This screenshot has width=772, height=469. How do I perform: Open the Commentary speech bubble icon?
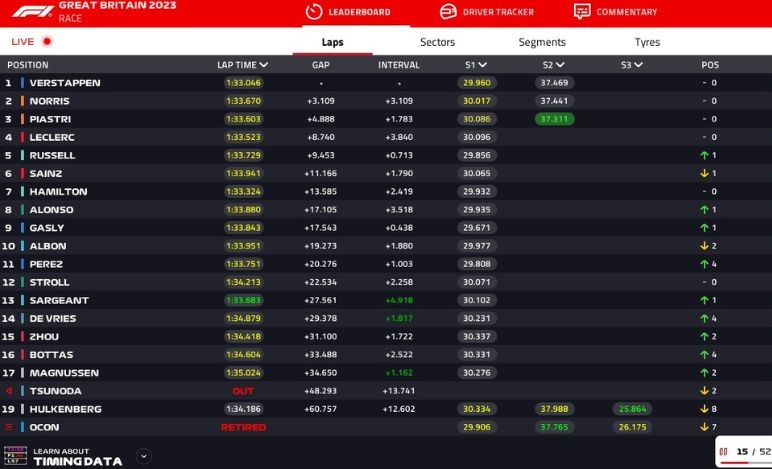click(x=582, y=12)
